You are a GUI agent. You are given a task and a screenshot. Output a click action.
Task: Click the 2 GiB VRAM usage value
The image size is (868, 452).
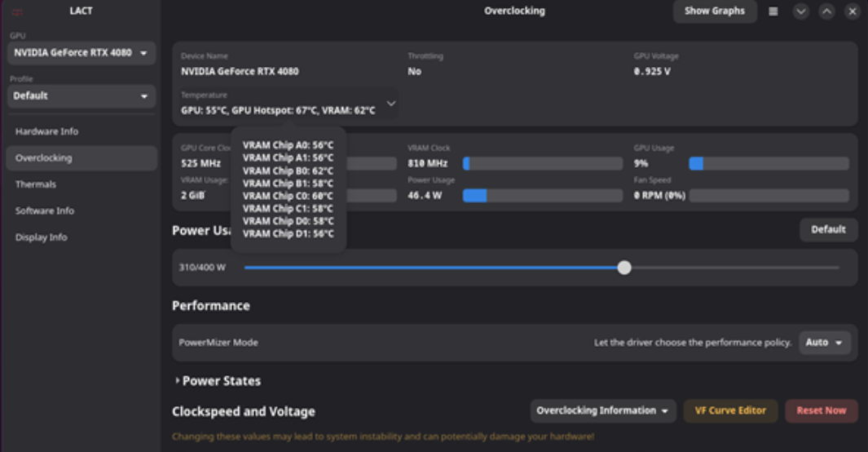pos(192,196)
